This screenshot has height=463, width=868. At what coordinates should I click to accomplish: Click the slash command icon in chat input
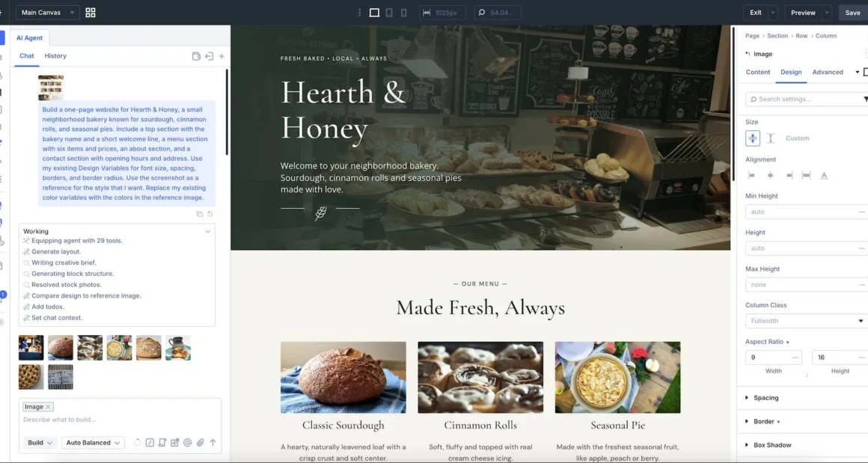[x=150, y=443]
